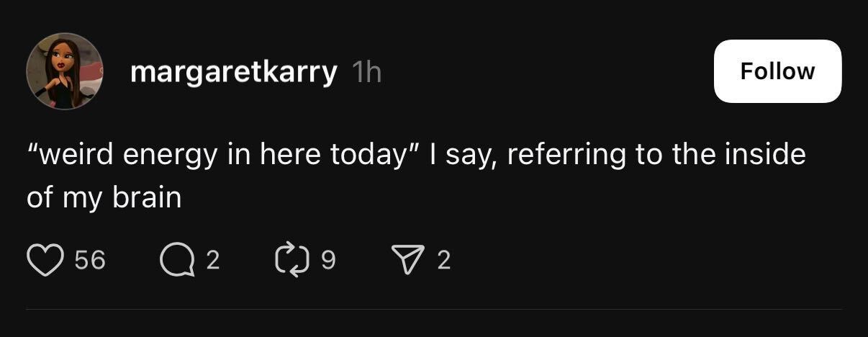Click the 1h post timestamp

click(x=366, y=72)
